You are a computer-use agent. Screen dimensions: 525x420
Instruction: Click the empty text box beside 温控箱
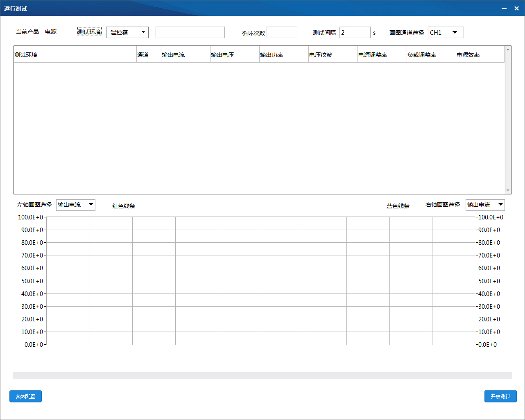[190, 32]
